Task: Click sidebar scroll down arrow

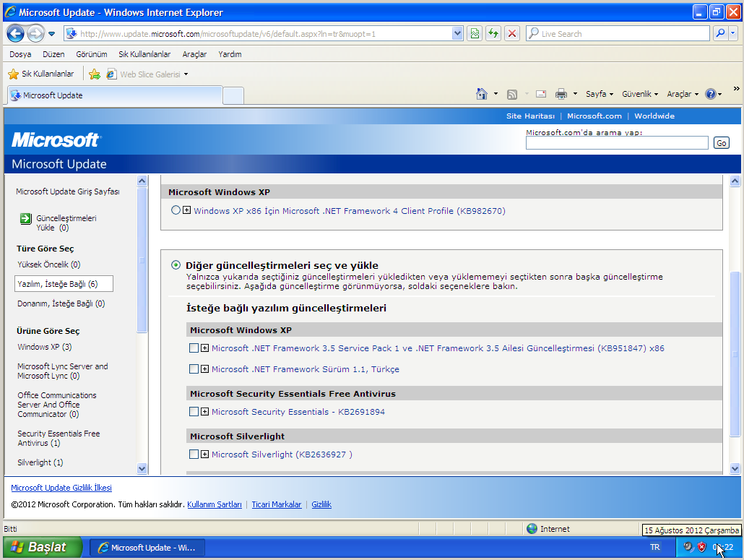Action: coord(142,468)
